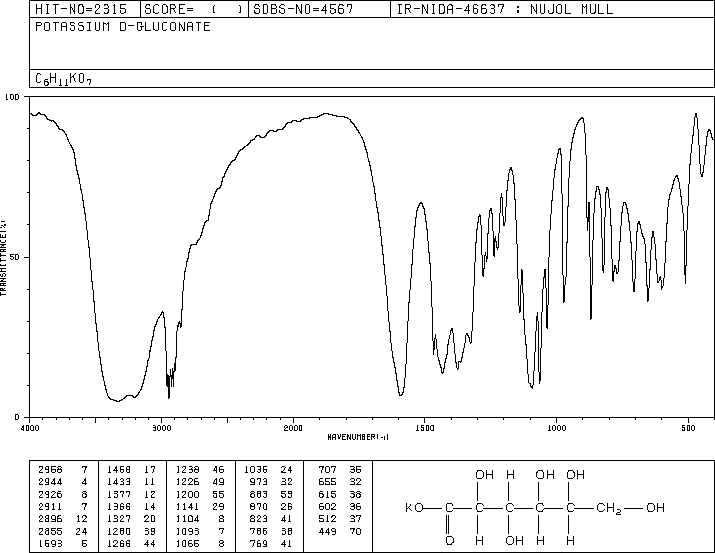Click the 615 peak entry in table
This screenshot has height=553, width=715.
340,494
